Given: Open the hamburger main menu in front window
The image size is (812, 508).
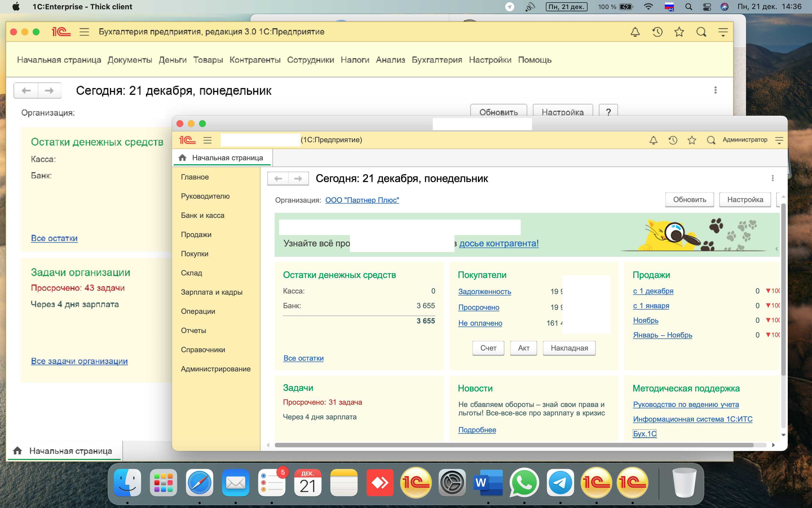Looking at the screenshot, I should 207,140.
